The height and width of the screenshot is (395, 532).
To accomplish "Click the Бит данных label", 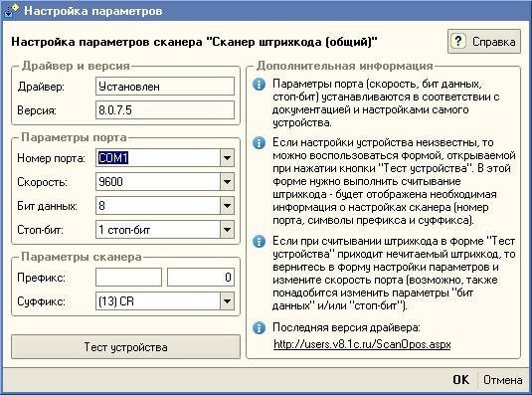I will pyautogui.click(x=47, y=206).
